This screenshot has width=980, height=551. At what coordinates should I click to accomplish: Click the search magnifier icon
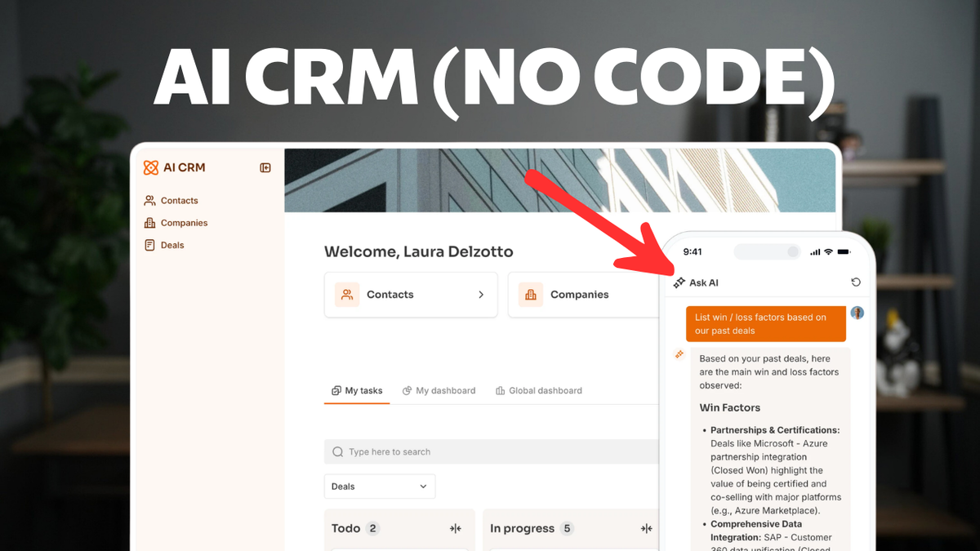pyautogui.click(x=338, y=451)
